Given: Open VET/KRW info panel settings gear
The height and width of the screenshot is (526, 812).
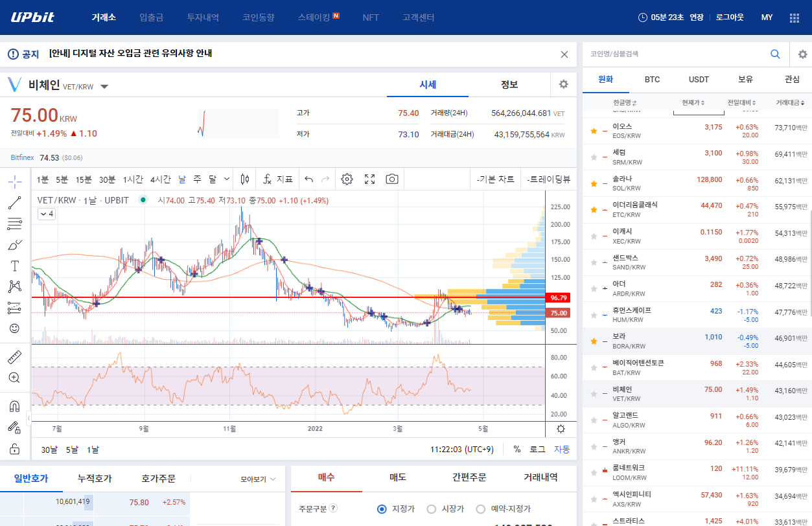Looking at the screenshot, I should [563, 84].
